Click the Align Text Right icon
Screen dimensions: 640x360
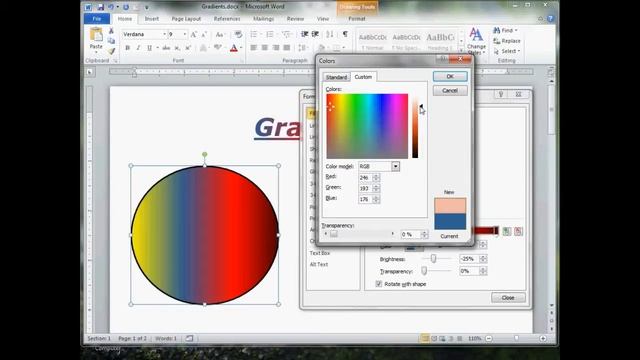click(276, 48)
